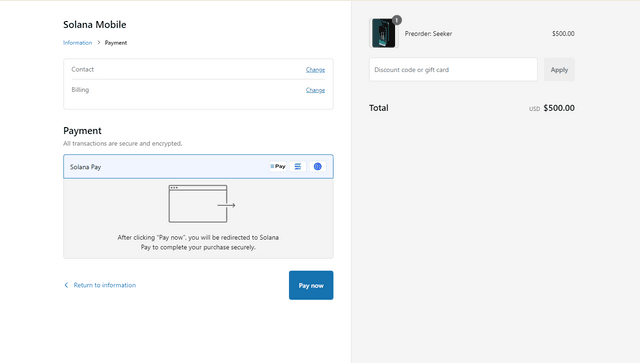Image resolution: width=640 pixels, height=363 pixels.
Task: Change the Contact details
Action: 316,70
